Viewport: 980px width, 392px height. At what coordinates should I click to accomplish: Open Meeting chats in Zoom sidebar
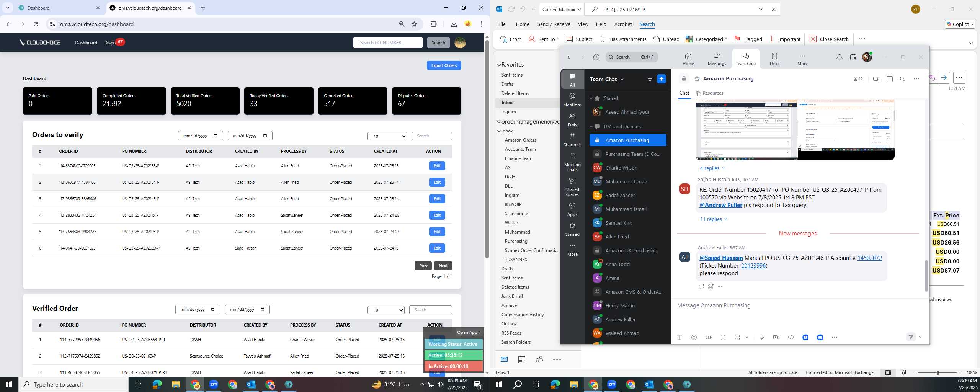(572, 162)
